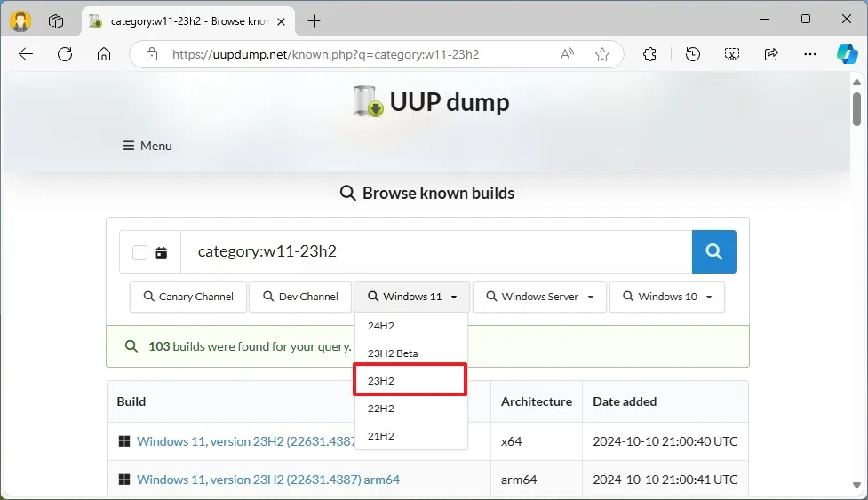Toggle the date sort checkbox
The height and width of the screenshot is (500, 868).
pyautogui.click(x=140, y=253)
